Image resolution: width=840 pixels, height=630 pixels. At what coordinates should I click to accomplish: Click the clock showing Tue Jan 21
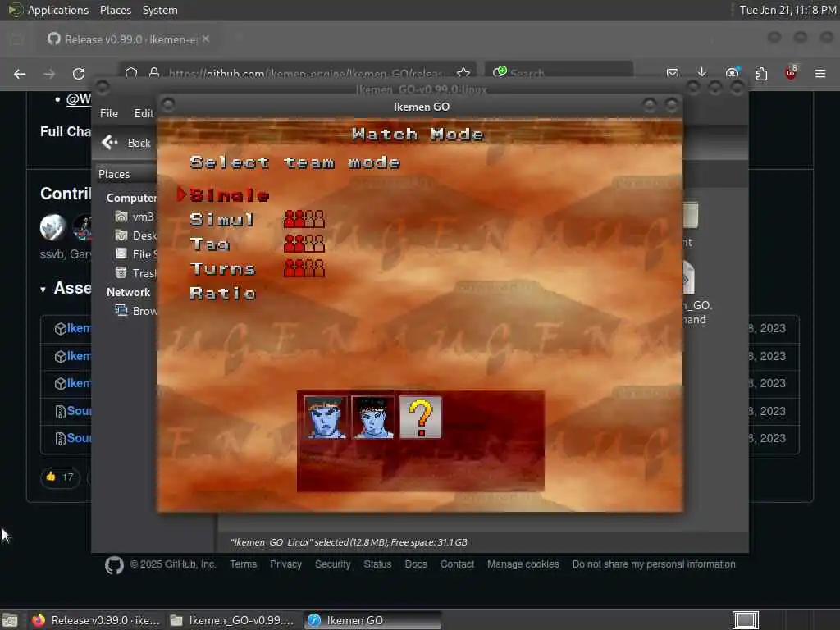click(x=787, y=10)
